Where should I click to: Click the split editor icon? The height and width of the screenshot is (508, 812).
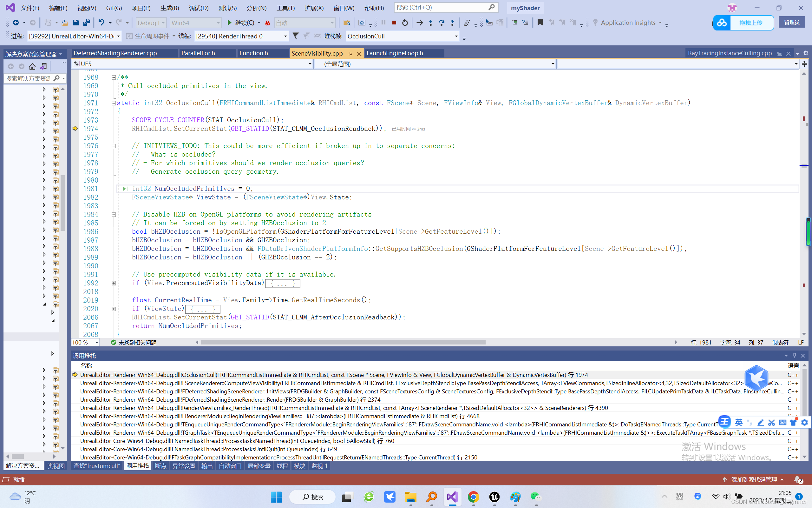click(x=804, y=63)
